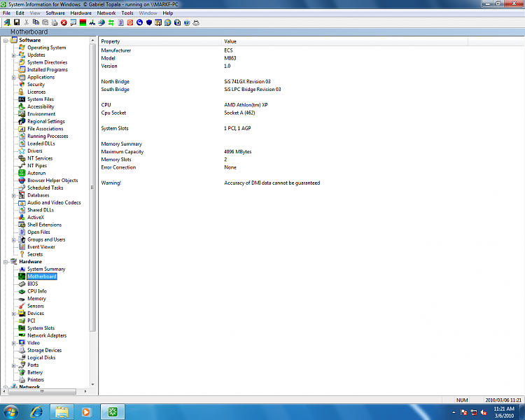525x420 pixels.
Task: Open the Edit menu
Action: click(x=20, y=13)
